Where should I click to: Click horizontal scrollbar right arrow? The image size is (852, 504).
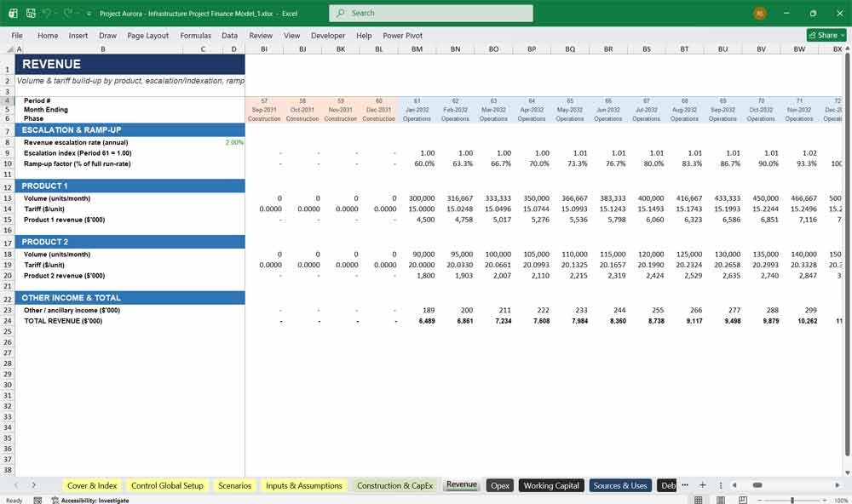838,485
